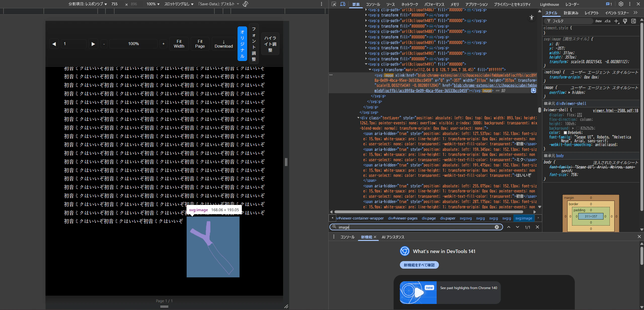Screen dimensions: 644x310
Task: Expand the overflow hidden property triangle
Action: click(x=569, y=92)
